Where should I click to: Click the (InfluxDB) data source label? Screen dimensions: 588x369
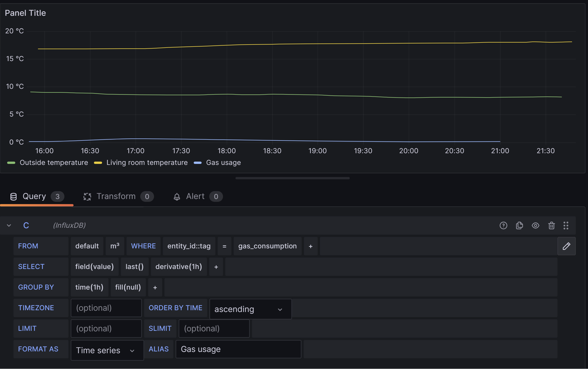(x=69, y=225)
